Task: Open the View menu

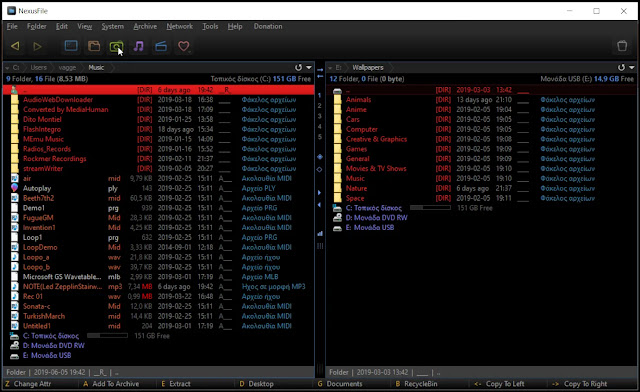Action: click(x=84, y=26)
